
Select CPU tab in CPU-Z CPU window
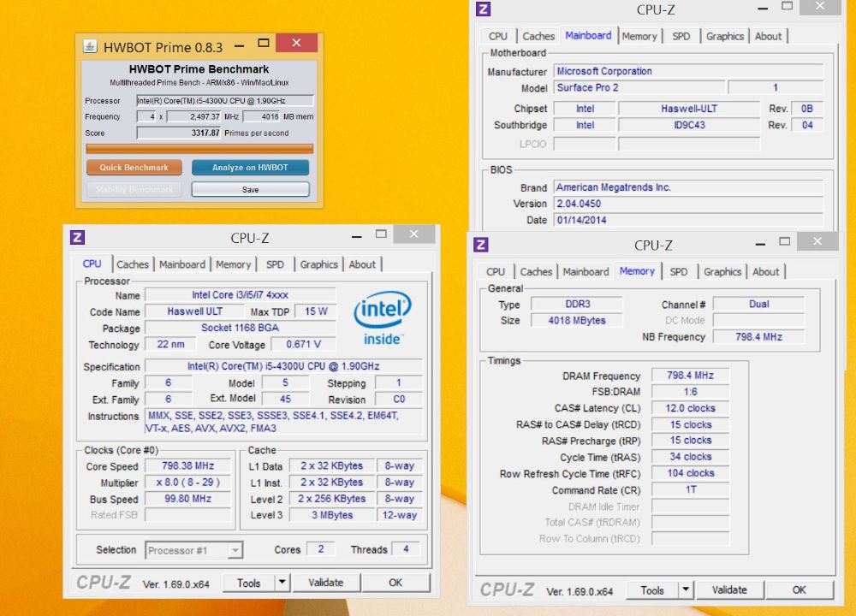click(92, 264)
